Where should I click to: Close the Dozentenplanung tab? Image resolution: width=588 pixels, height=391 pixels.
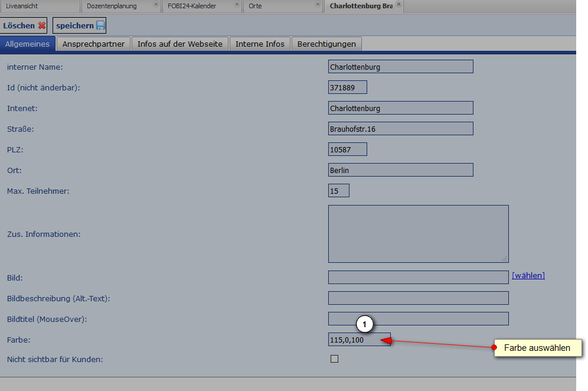(x=156, y=4)
